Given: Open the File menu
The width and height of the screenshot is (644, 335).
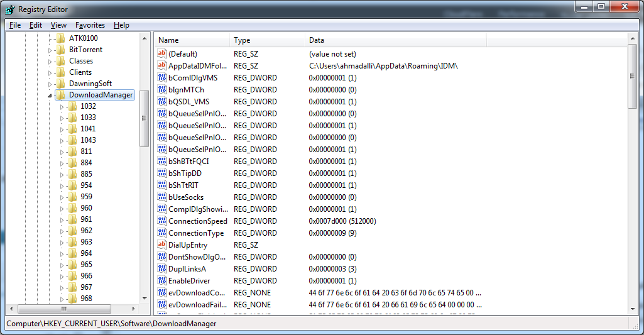Looking at the screenshot, I should pos(15,25).
